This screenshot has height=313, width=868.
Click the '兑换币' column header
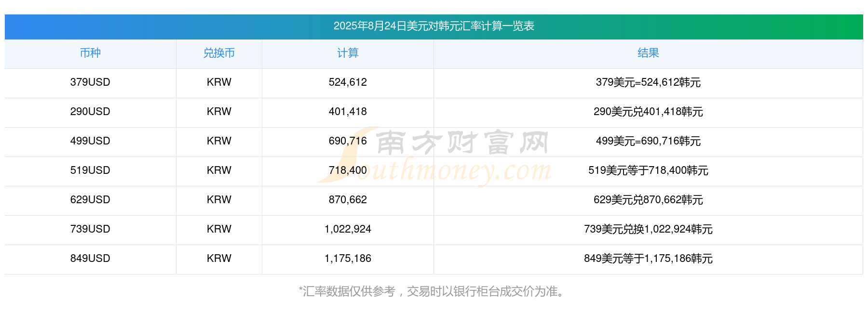tap(219, 53)
